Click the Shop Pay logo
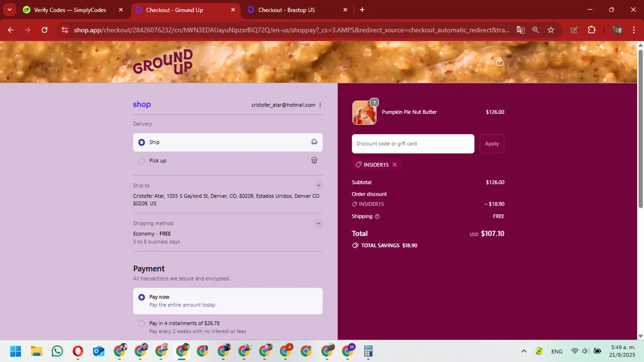This screenshot has height=362, width=644. (142, 105)
